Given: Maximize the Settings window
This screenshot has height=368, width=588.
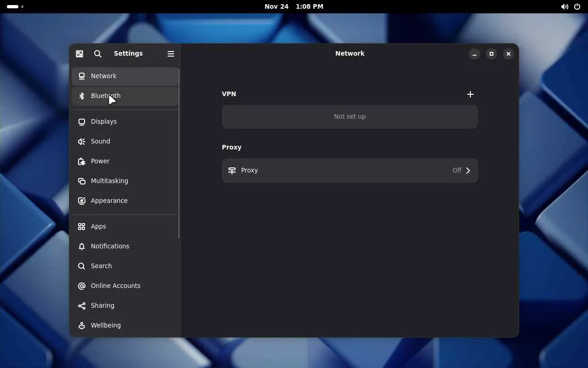Looking at the screenshot, I should tap(492, 54).
